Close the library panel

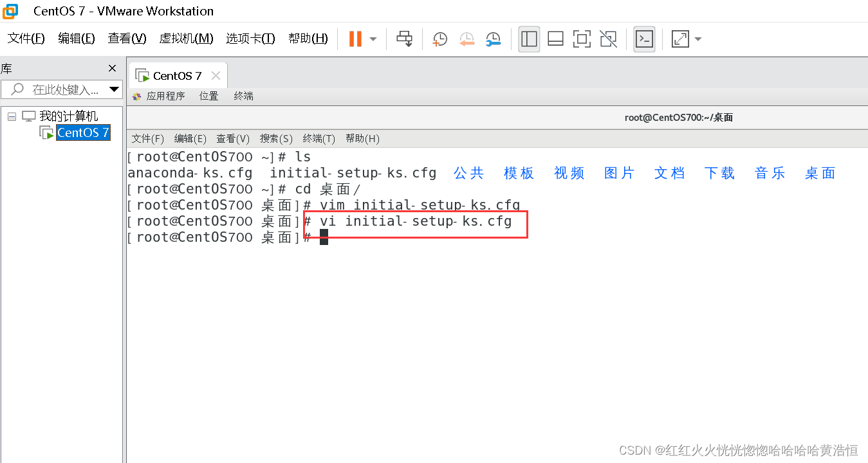pos(112,68)
